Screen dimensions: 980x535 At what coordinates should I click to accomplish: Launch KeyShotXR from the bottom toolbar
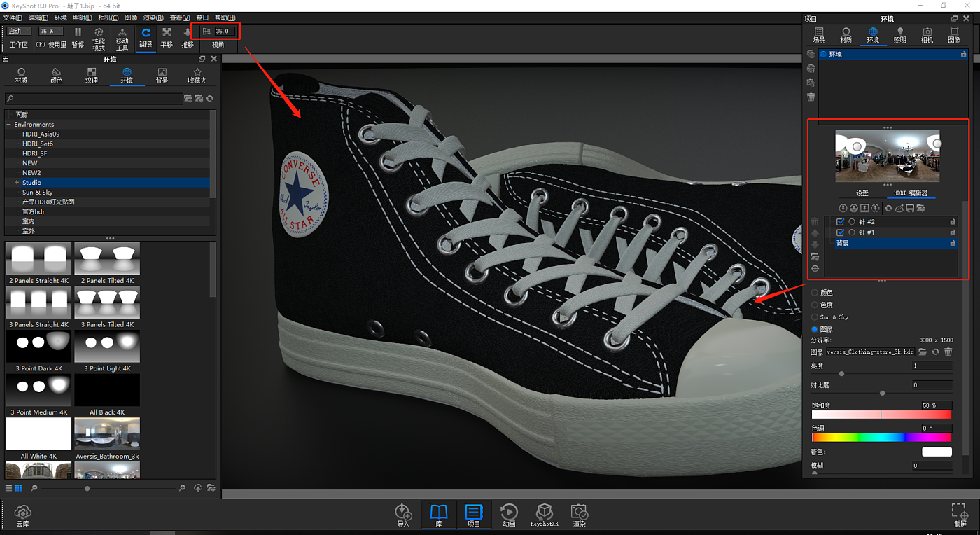click(544, 515)
